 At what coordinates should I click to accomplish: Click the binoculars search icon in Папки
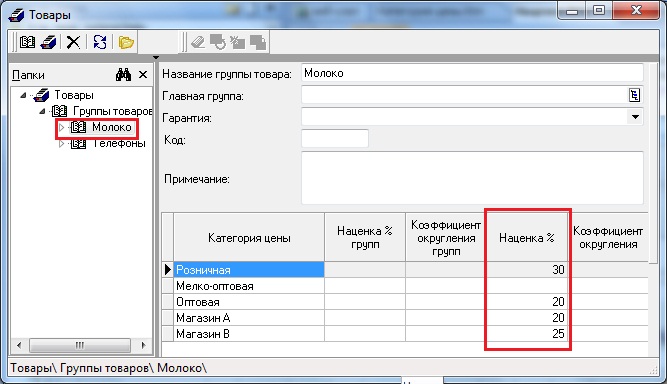click(x=123, y=75)
